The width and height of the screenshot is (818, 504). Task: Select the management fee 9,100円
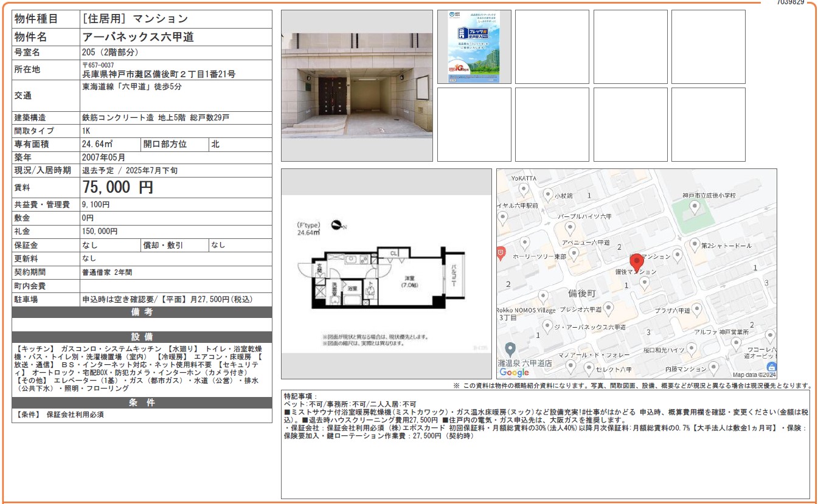(x=95, y=205)
